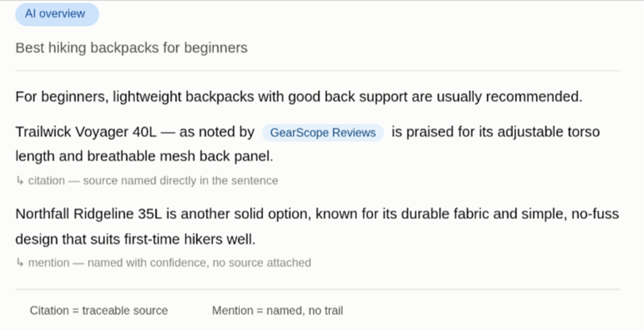The width and height of the screenshot is (644, 330).
Task: Click the arrow icon beside the citation note
Action: 20,181
